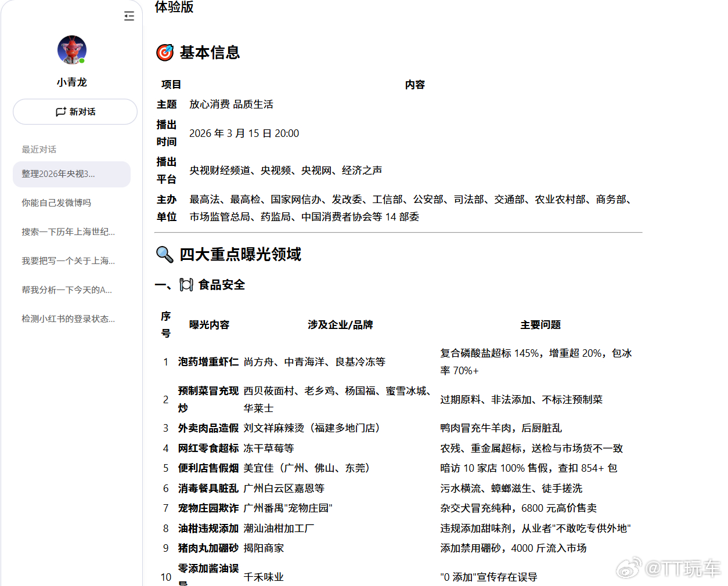This screenshot has width=728, height=586.
Task: Click the 冻干草莓等 brand cell
Action: click(x=269, y=448)
